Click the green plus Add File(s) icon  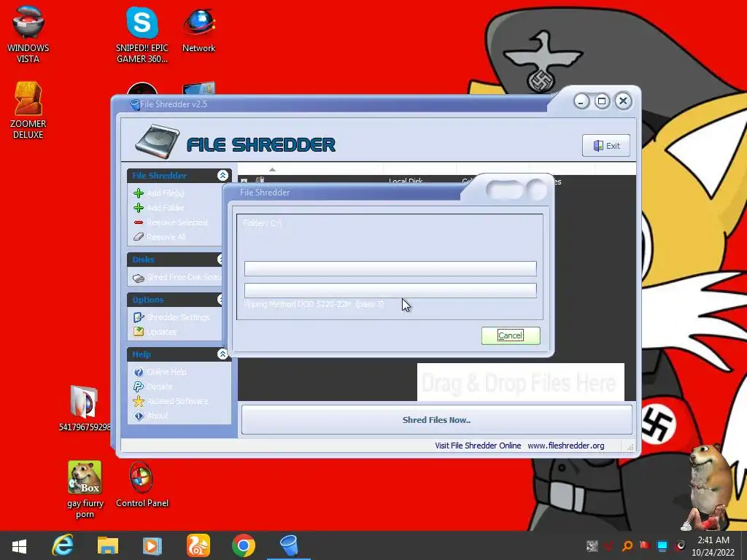tap(139, 192)
